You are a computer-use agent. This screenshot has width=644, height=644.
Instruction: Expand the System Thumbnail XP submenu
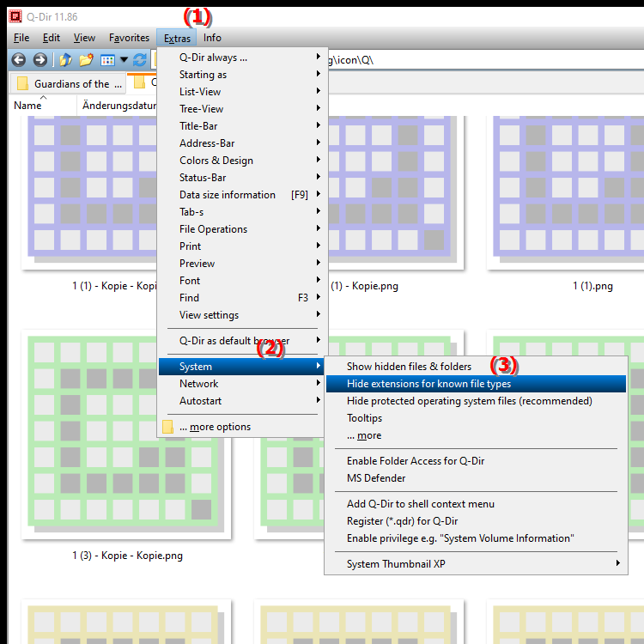pos(476,564)
